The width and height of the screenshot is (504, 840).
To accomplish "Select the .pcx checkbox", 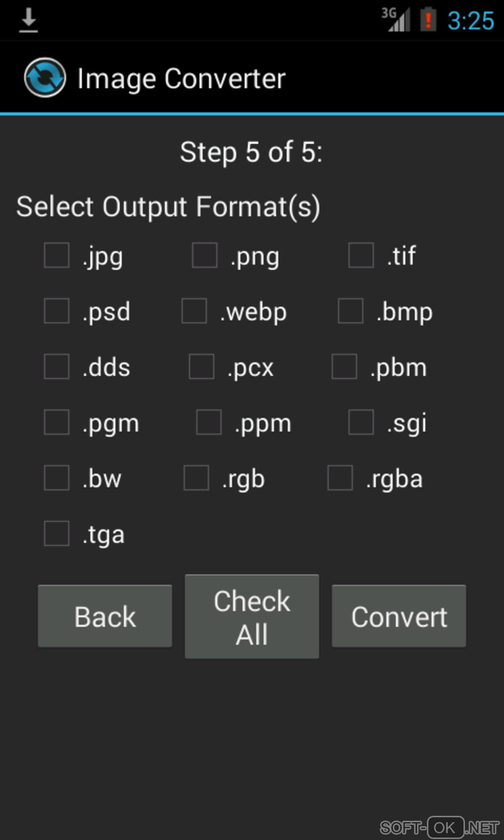I will click(202, 367).
